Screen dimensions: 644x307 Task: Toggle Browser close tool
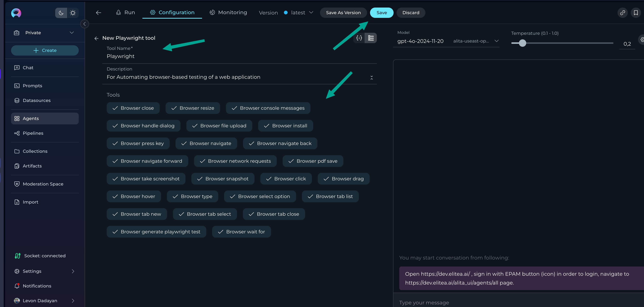(133, 108)
